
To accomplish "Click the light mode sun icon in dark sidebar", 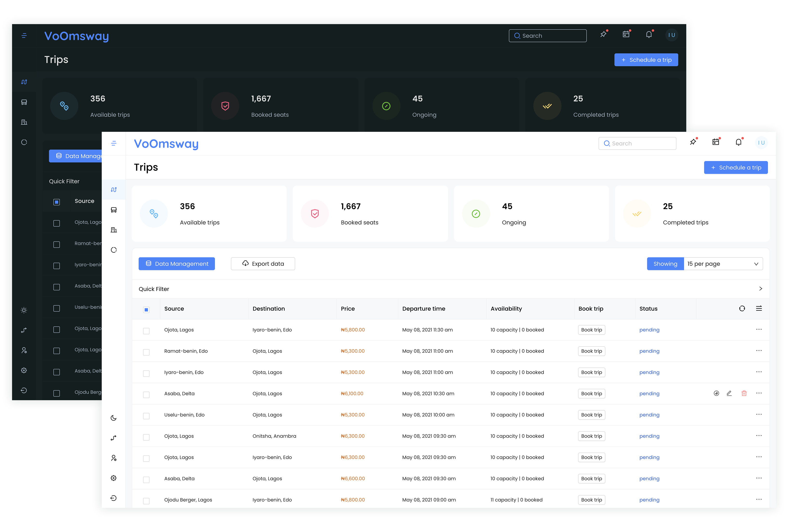I will pyautogui.click(x=24, y=310).
